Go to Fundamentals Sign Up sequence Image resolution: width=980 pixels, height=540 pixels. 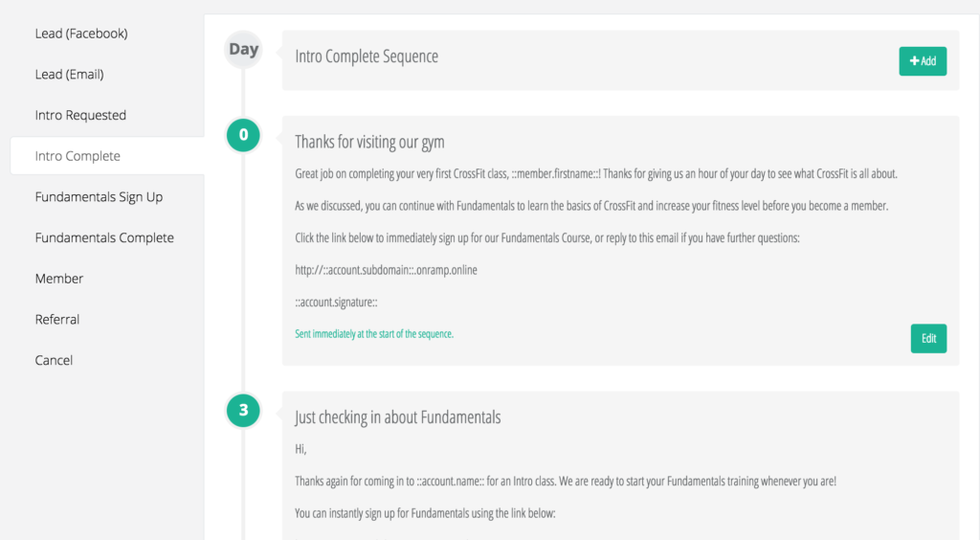pos(99,197)
